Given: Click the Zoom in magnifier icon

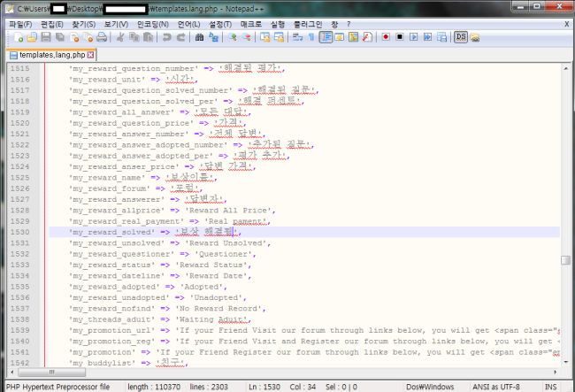Looking at the screenshot, I should pyautogui.click(x=233, y=38).
